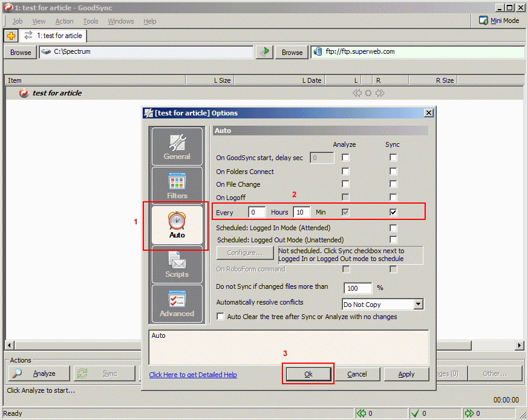
Task: Click Apply in Options dialog
Action: 406,374
